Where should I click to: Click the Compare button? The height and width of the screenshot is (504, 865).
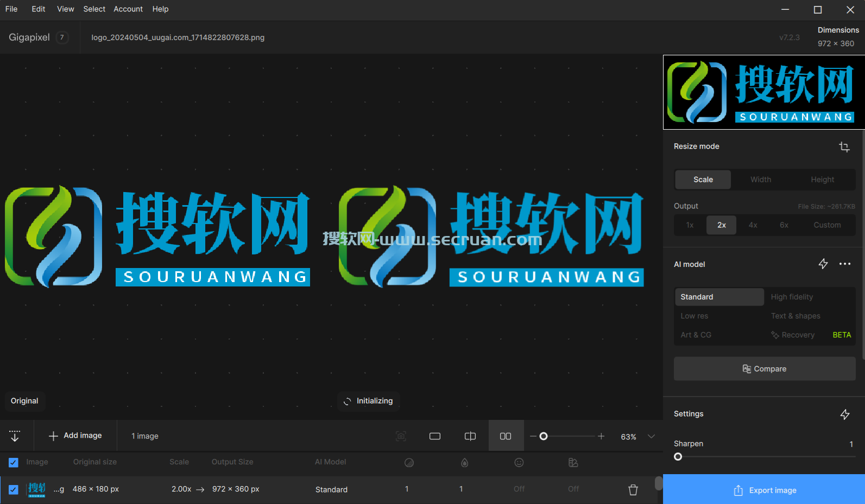pyautogui.click(x=765, y=369)
